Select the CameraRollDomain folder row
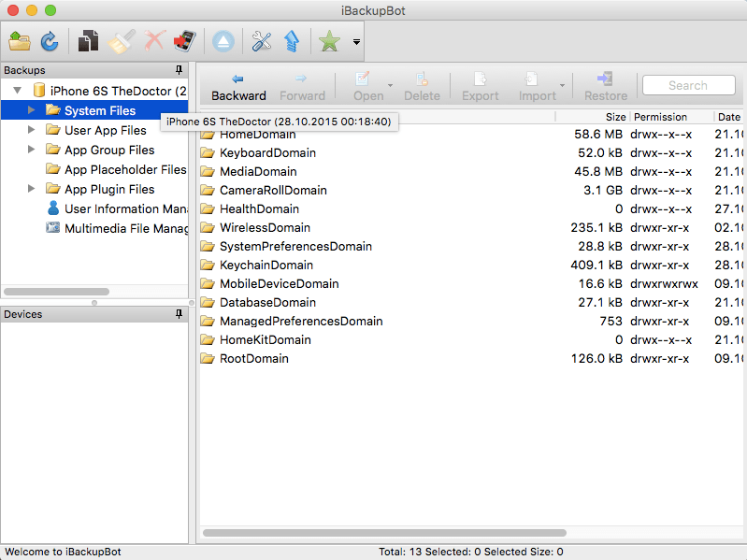Screen dimensions: 747x560 (470, 190)
